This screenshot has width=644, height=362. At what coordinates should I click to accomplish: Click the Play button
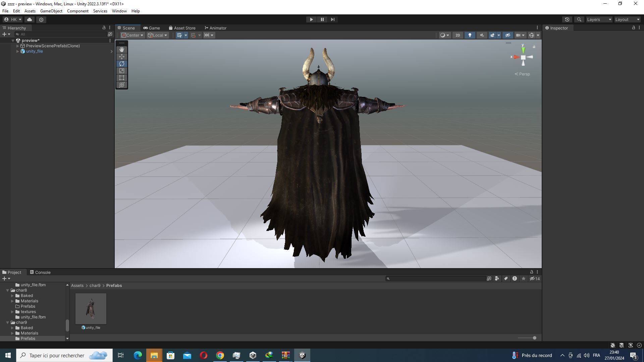311,19
